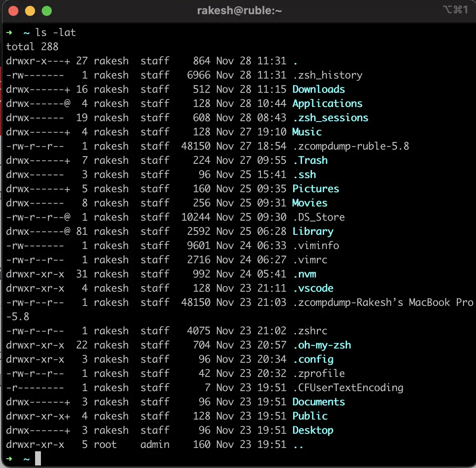Close the terminal window with red button
Viewport: 476px width, 468px height.
13,11
